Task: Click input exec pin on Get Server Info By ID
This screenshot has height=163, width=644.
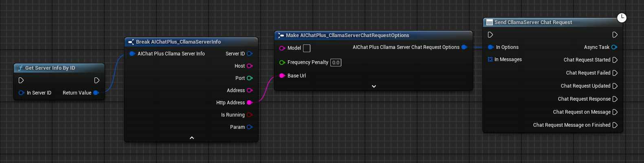Action: click(21, 80)
